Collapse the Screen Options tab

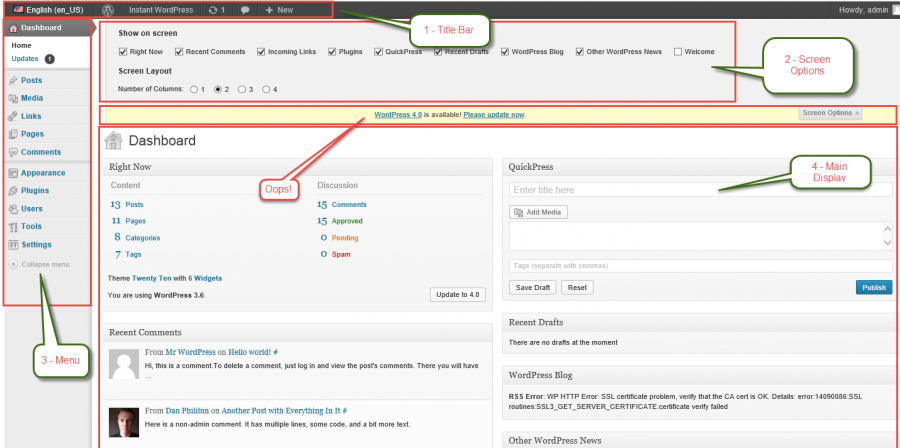tap(830, 113)
